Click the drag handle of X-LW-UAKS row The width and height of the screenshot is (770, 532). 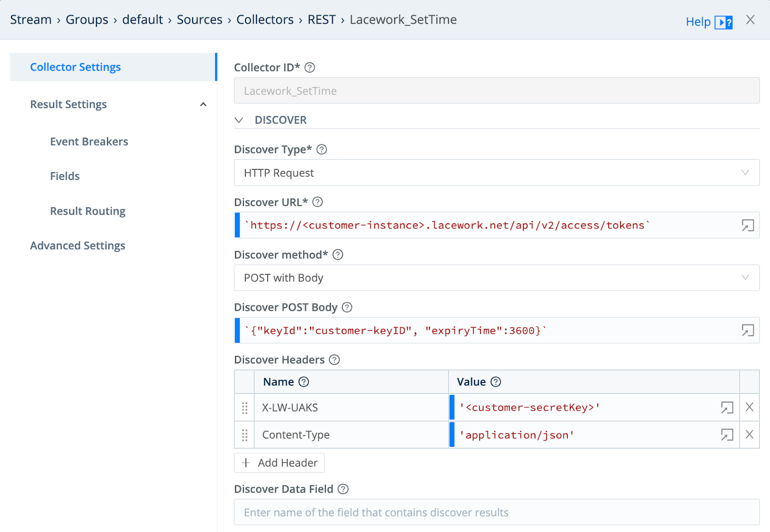(x=244, y=408)
